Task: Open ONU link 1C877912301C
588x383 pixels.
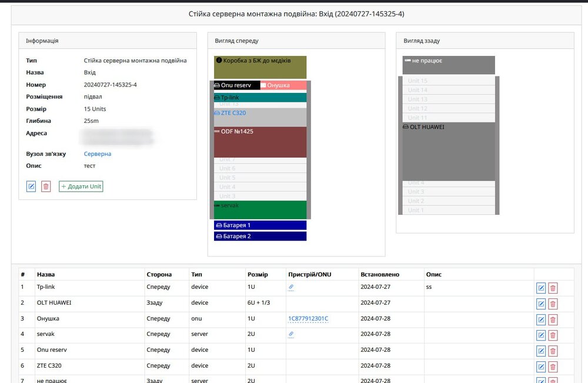Action: (x=308, y=319)
